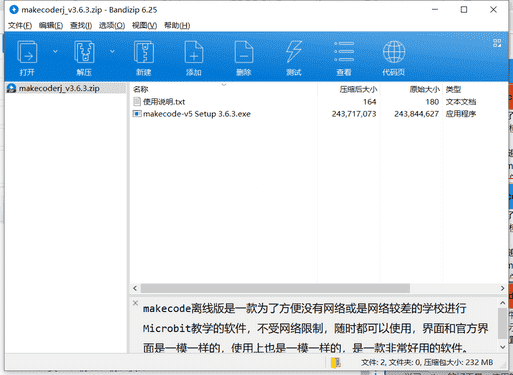
Task: Click the 应用程序 type cell
Action: tap(461, 114)
